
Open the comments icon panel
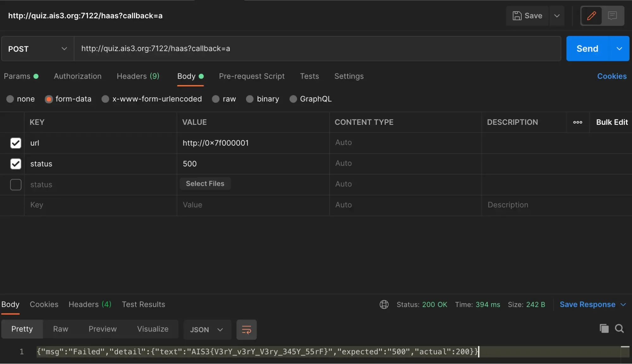tap(612, 15)
